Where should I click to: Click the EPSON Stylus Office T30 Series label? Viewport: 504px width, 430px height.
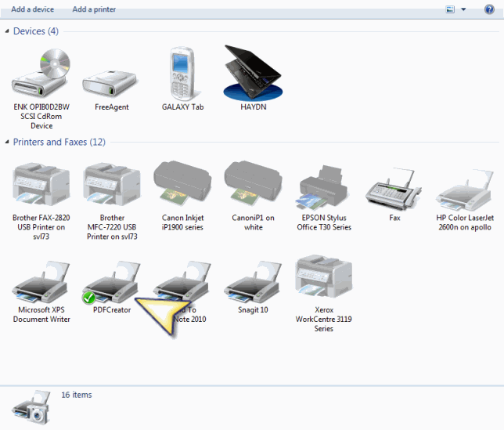pos(324,222)
